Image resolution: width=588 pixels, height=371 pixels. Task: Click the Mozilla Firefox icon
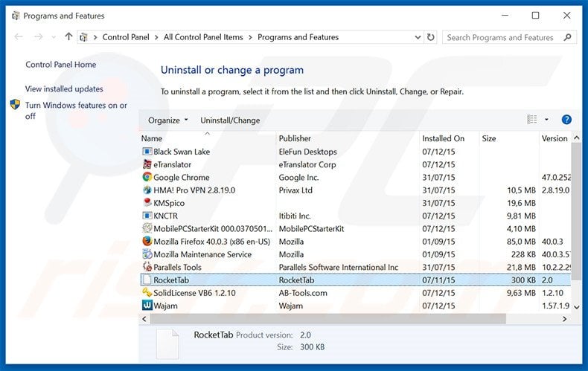[147, 241]
